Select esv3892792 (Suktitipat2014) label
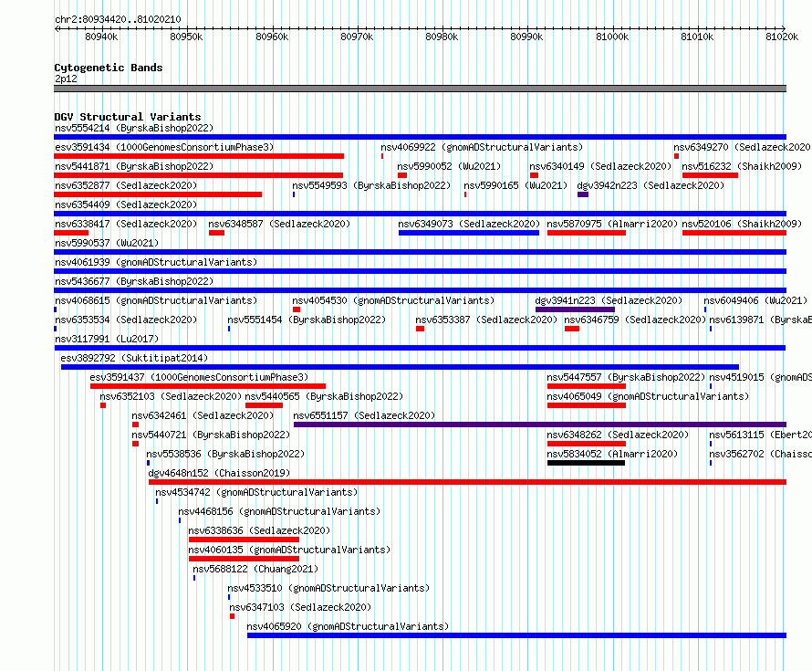The width and height of the screenshot is (812, 671). (134, 358)
